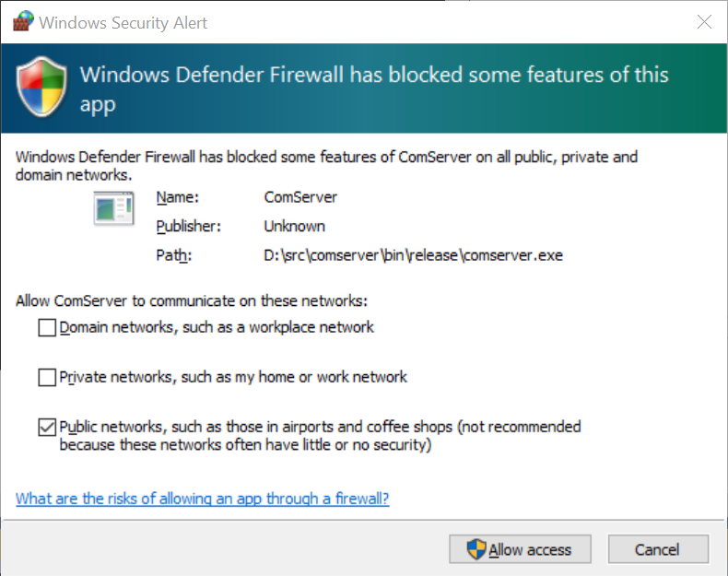Click the 'Allow ComServer to communicate' prompt text
Viewport: 728px width, 576px height.
coord(192,300)
